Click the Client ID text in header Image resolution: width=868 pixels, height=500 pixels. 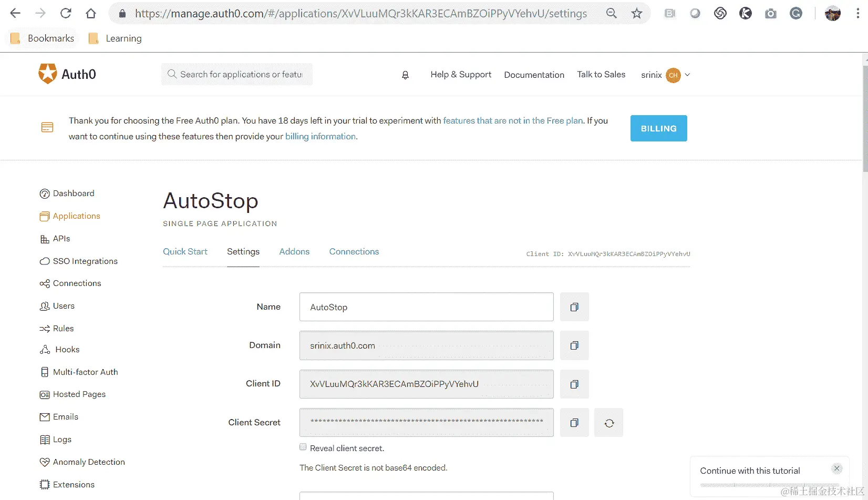608,254
